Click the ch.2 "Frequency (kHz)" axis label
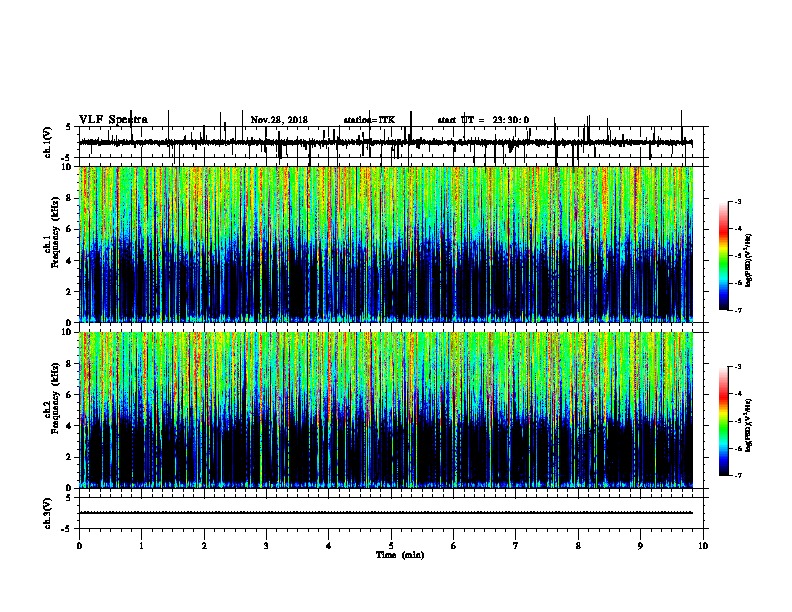 pos(55,398)
